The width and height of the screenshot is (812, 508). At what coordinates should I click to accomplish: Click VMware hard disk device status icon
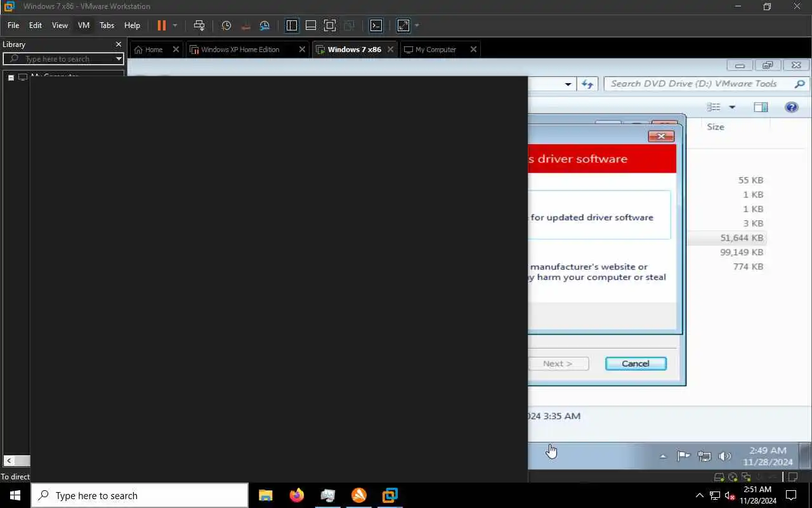coord(719,478)
